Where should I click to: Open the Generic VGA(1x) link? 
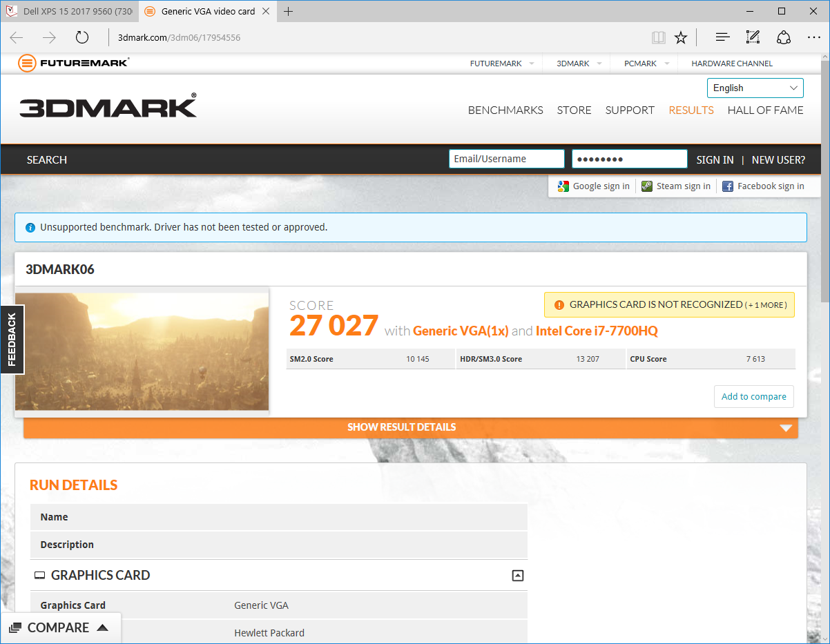pyautogui.click(x=461, y=331)
